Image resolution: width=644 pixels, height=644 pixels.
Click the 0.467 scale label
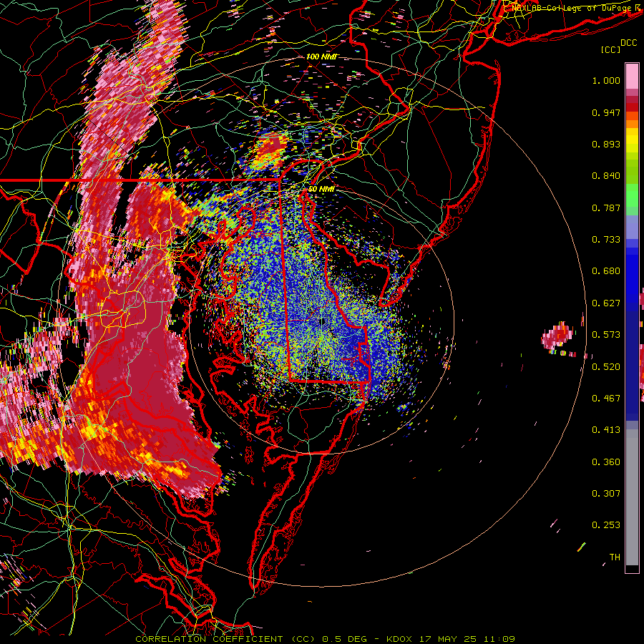606,399
